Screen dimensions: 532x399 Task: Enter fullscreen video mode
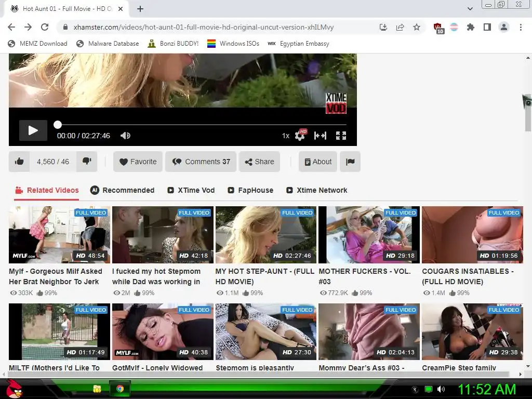pyautogui.click(x=341, y=136)
